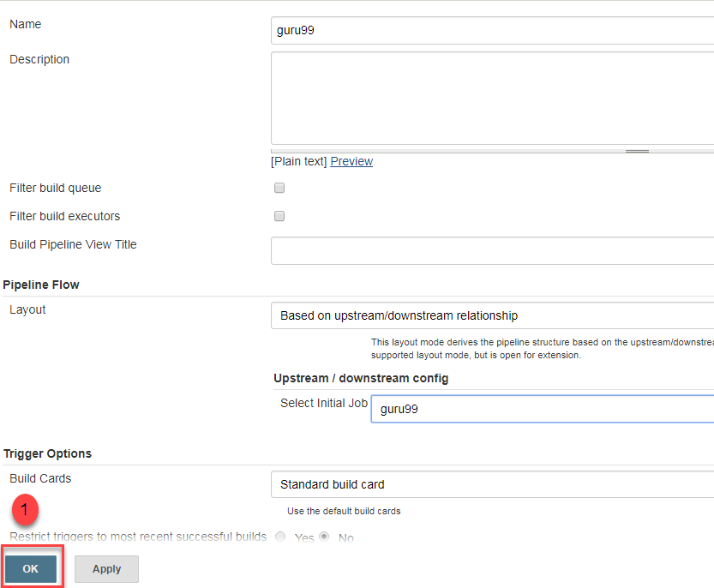Expand the Select Initial Job dropdown
Image resolution: width=714 pixels, height=588 pixels.
(x=542, y=409)
